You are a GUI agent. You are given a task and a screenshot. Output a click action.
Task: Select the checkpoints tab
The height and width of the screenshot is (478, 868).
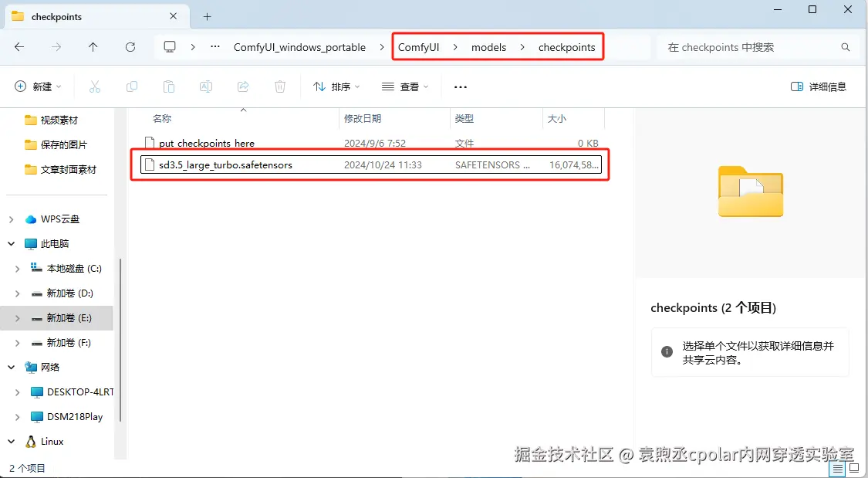(x=97, y=17)
